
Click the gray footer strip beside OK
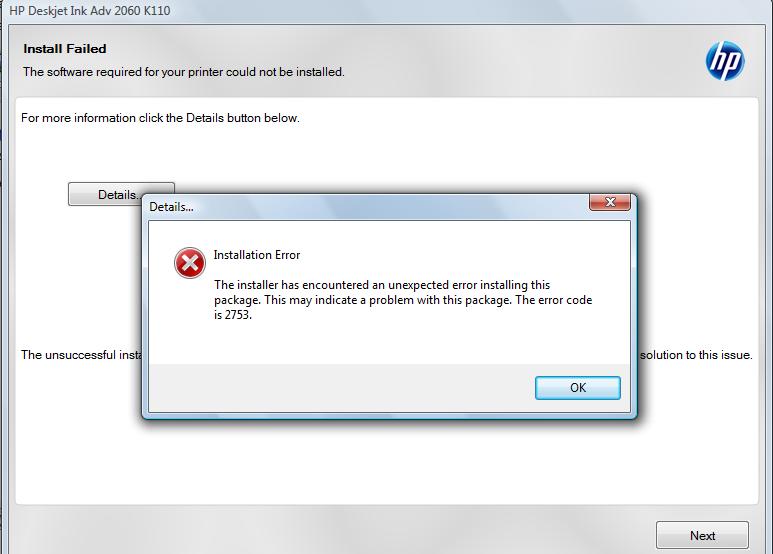342,388
